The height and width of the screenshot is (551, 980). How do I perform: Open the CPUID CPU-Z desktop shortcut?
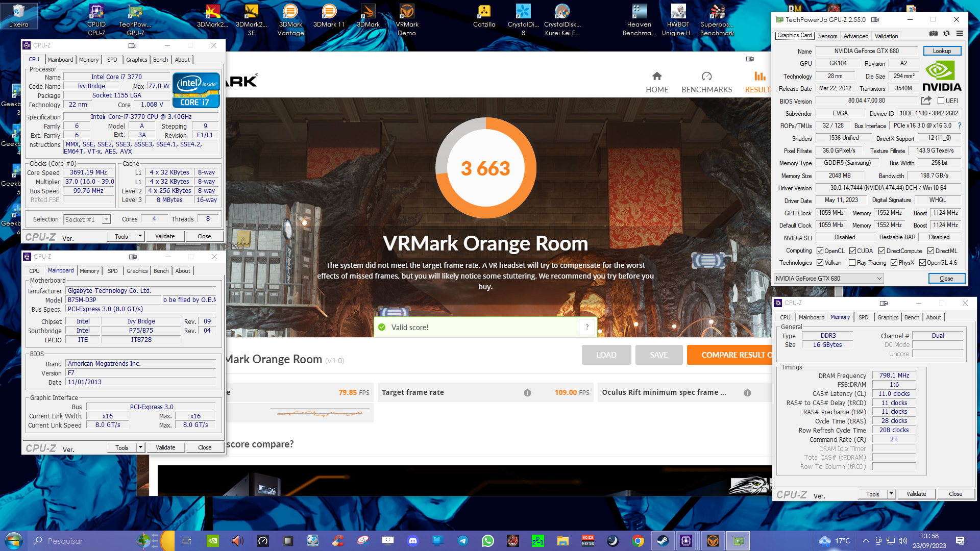(x=96, y=20)
